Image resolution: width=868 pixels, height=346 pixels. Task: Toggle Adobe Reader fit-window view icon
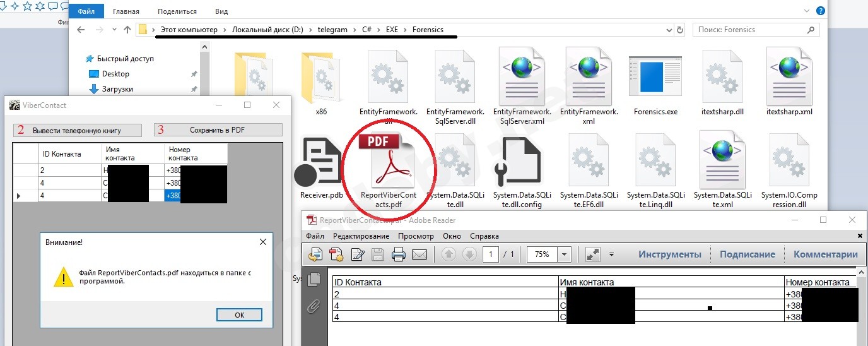[593, 254]
